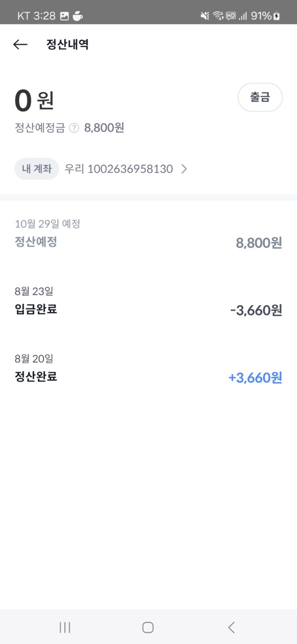The width and height of the screenshot is (297, 644).
Task: Tap the +3,660원 settled amount
Action: click(x=255, y=378)
